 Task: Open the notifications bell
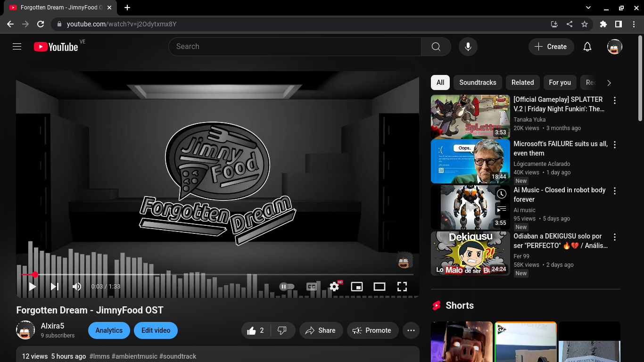click(587, 47)
